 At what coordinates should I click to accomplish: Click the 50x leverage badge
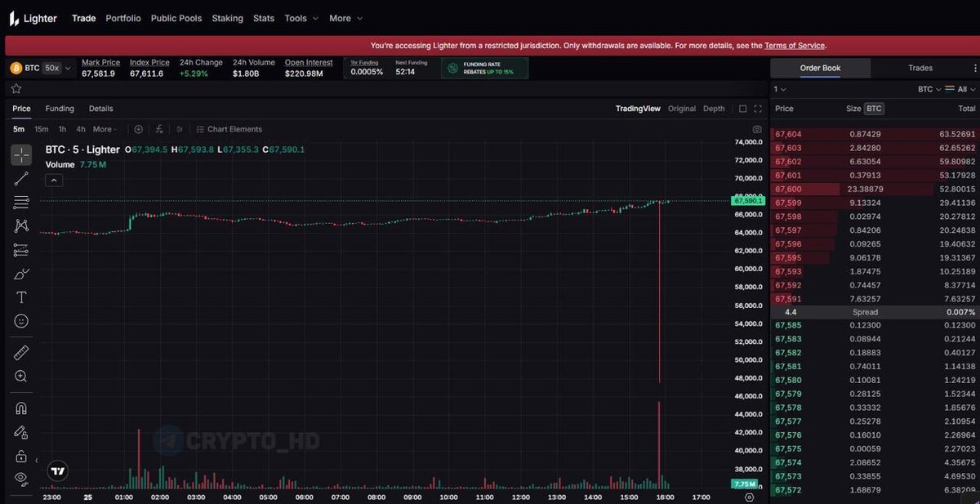point(52,68)
